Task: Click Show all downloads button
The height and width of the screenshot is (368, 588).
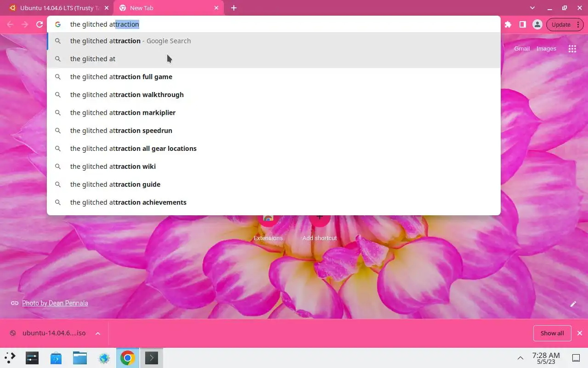Action: coord(552,333)
